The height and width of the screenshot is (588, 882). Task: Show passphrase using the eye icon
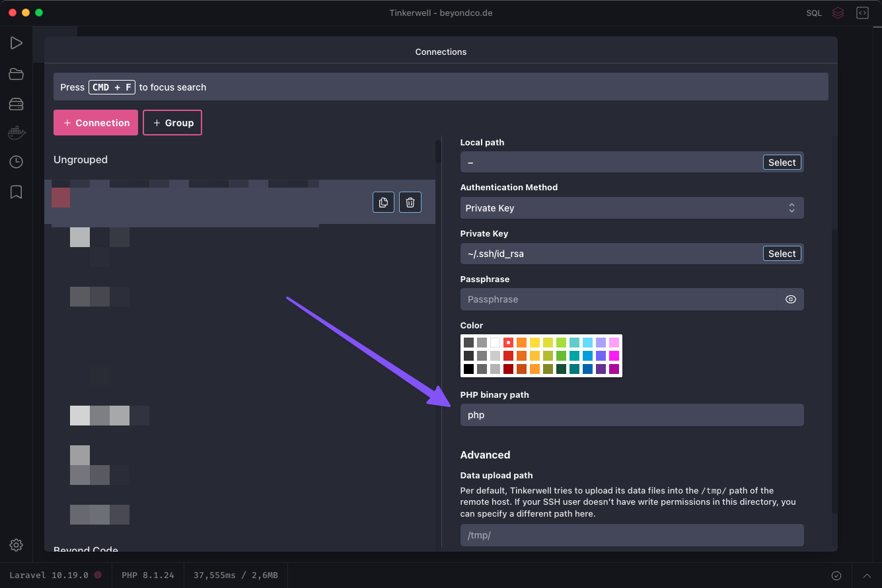click(x=791, y=299)
